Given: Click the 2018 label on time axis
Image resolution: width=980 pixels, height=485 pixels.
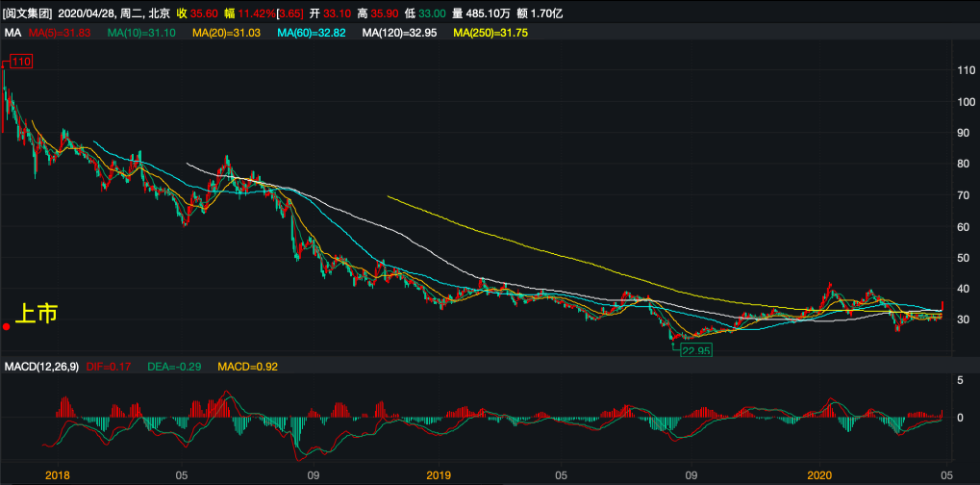Looking at the screenshot, I should 58,474.
